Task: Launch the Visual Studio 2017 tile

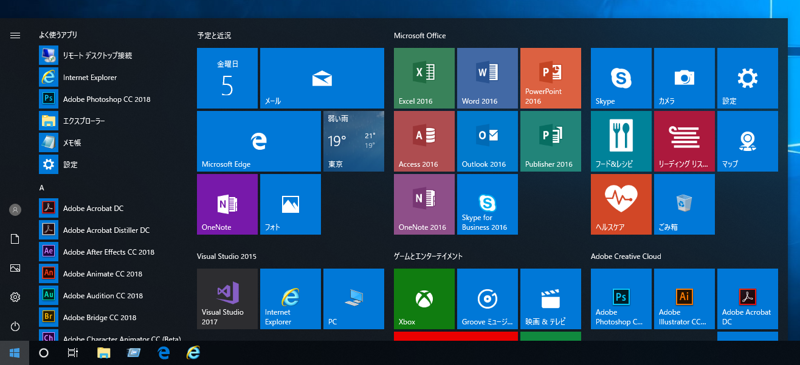Action: 227,299
